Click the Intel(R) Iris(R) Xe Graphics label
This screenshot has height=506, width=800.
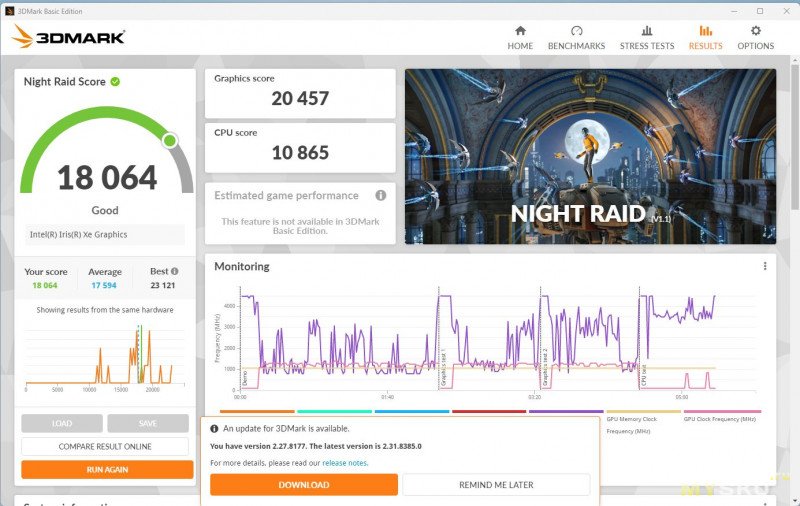(x=79, y=235)
